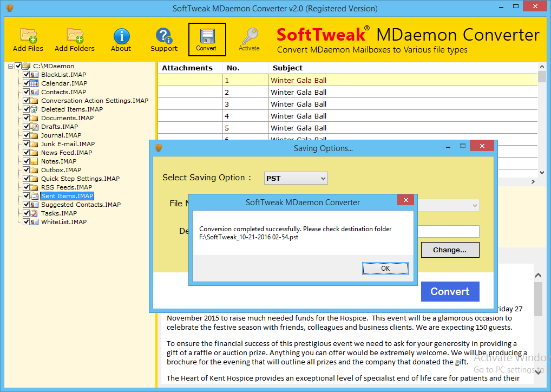Click the Tasks.IMAP checklist icon
Screen dimensions: 551x392
[34, 213]
